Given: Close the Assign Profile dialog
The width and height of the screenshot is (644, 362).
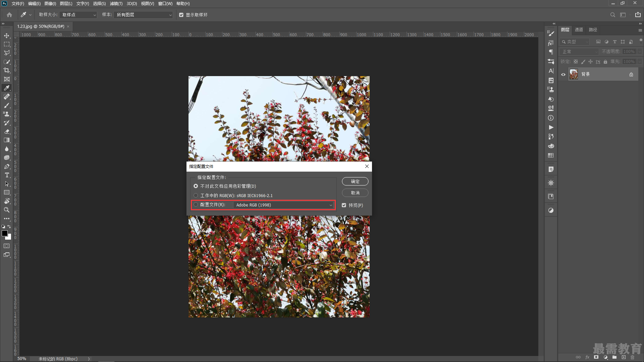Looking at the screenshot, I should point(367,166).
